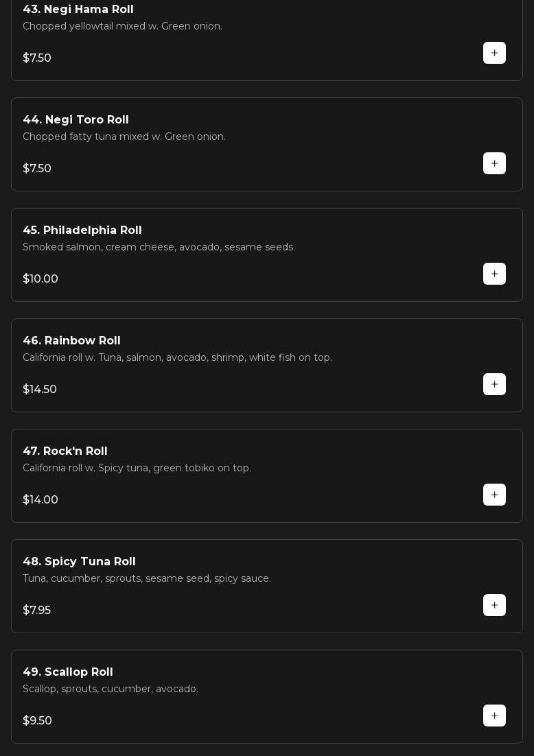
Task: Click the Spicy Tuna Roll ingredients description
Action: point(146,578)
